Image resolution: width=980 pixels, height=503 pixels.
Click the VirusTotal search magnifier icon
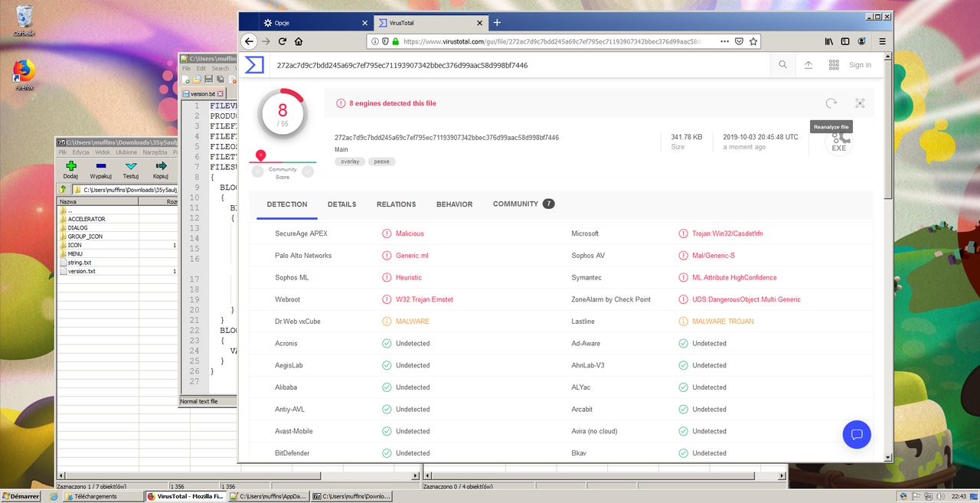tap(782, 65)
